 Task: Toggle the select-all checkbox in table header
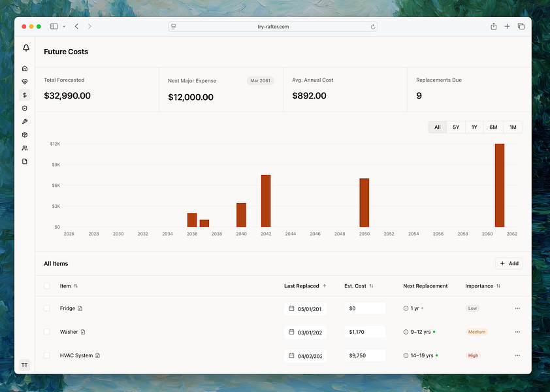pyautogui.click(x=46, y=286)
